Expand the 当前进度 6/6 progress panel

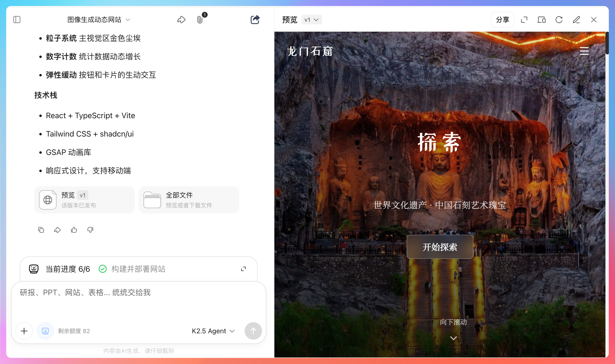click(243, 269)
